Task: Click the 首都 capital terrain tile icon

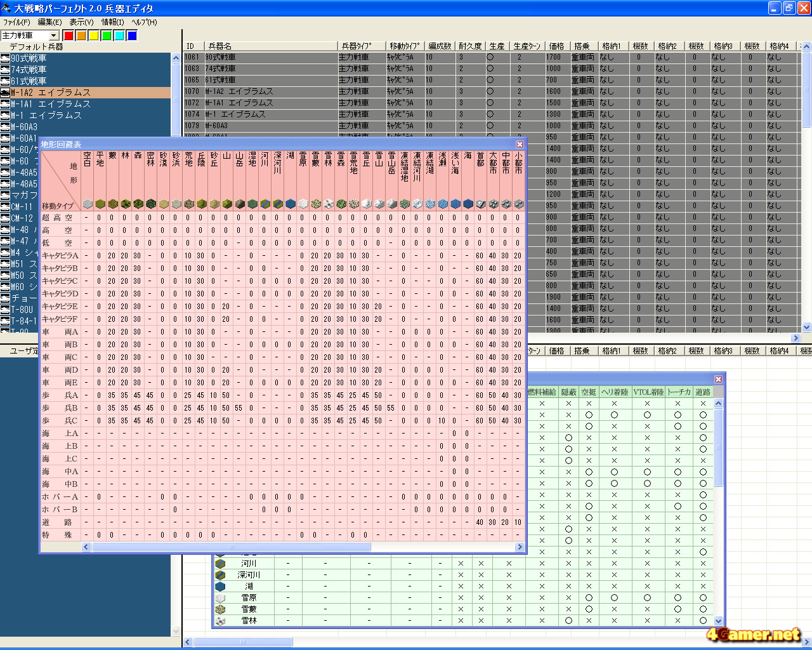Action: pos(480,204)
